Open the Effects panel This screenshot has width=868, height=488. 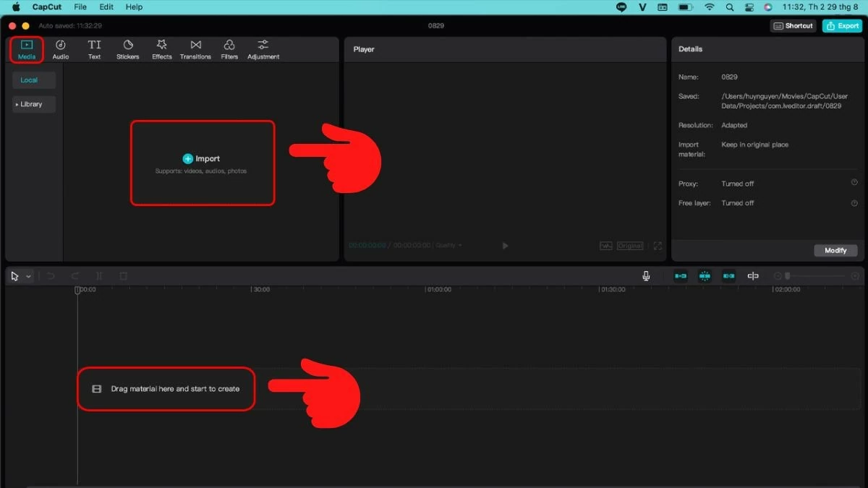[x=161, y=49]
